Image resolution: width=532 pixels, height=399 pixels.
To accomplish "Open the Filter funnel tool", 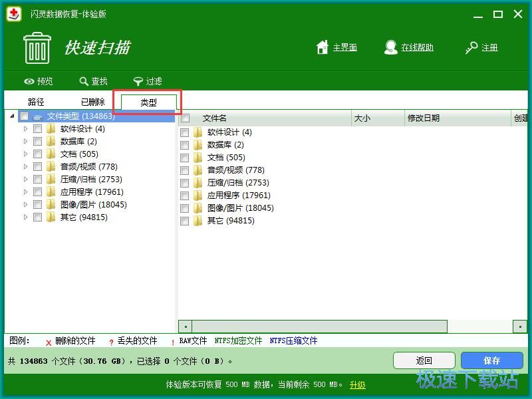I will (138, 81).
